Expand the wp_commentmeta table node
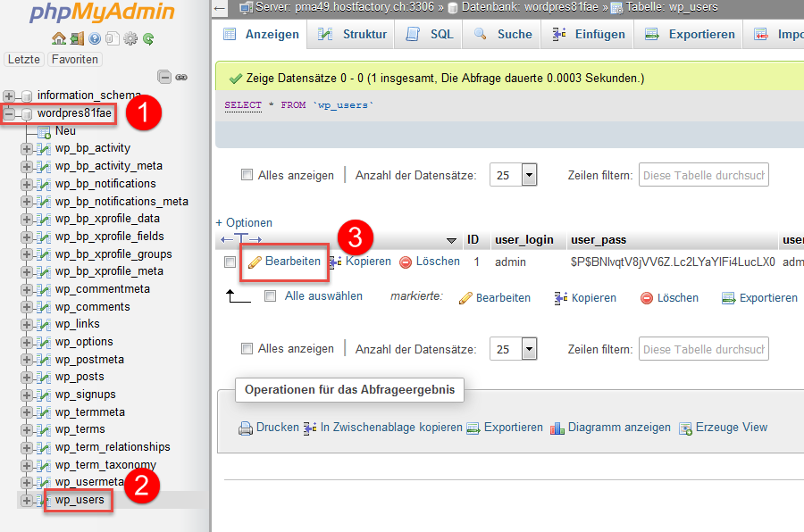 (26, 289)
